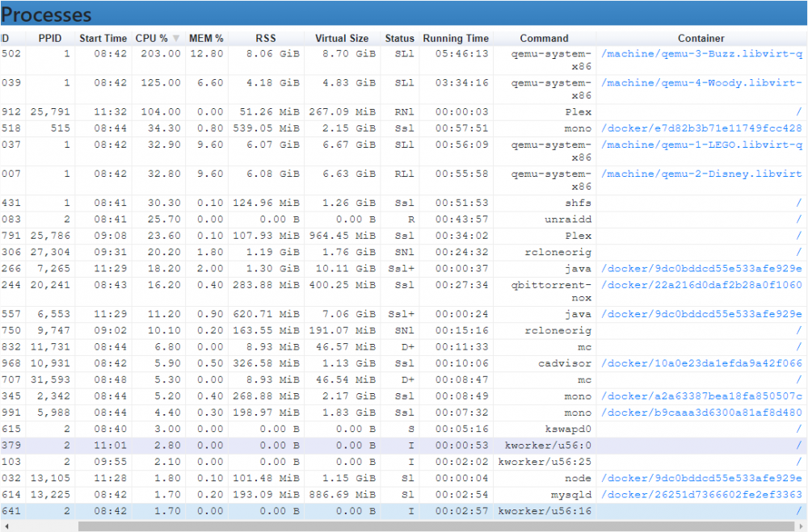
Task: Click the shfs command cell
Action: (x=545, y=203)
